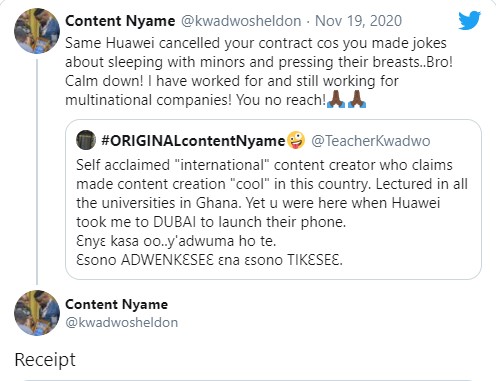
Task: Open Content Nyame's top profile avatar
Action: click(37, 31)
